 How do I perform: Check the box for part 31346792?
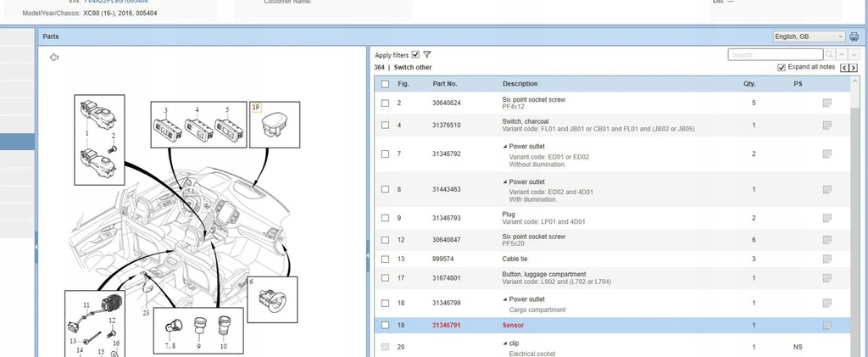[386, 153]
